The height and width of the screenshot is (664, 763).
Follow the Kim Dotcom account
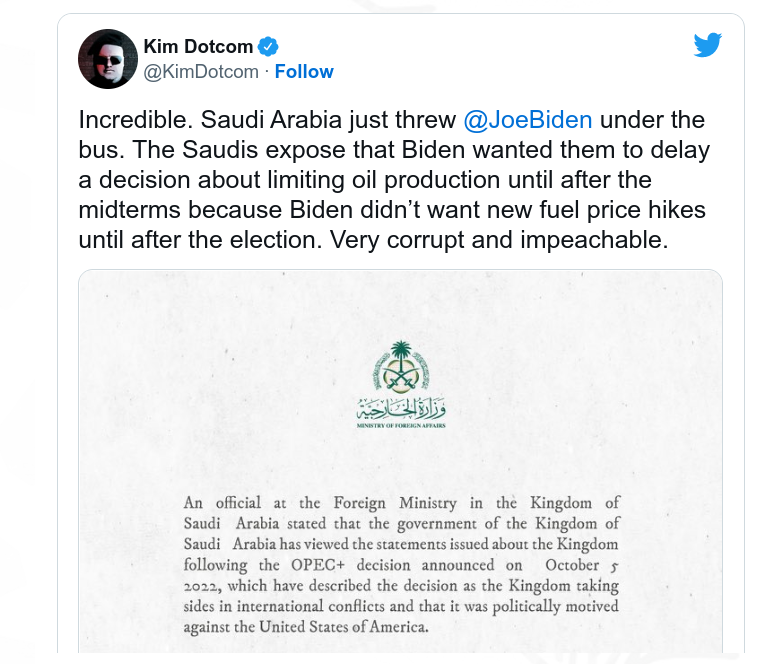(x=304, y=72)
